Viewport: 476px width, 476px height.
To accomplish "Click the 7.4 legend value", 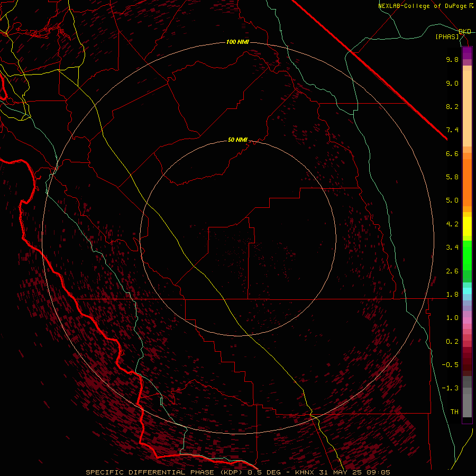I will coord(452,130).
